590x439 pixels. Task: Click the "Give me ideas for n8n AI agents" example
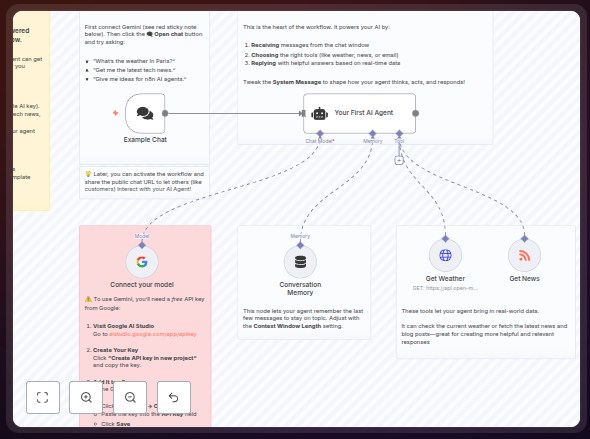[140, 79]
